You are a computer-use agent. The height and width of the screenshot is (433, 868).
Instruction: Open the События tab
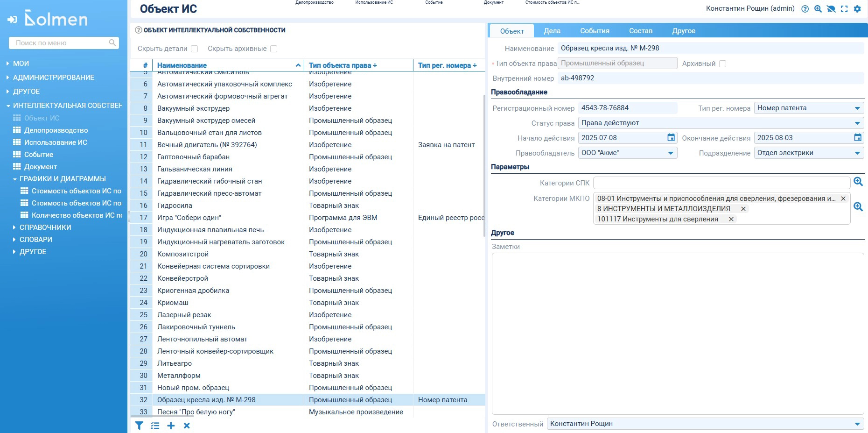595,31
